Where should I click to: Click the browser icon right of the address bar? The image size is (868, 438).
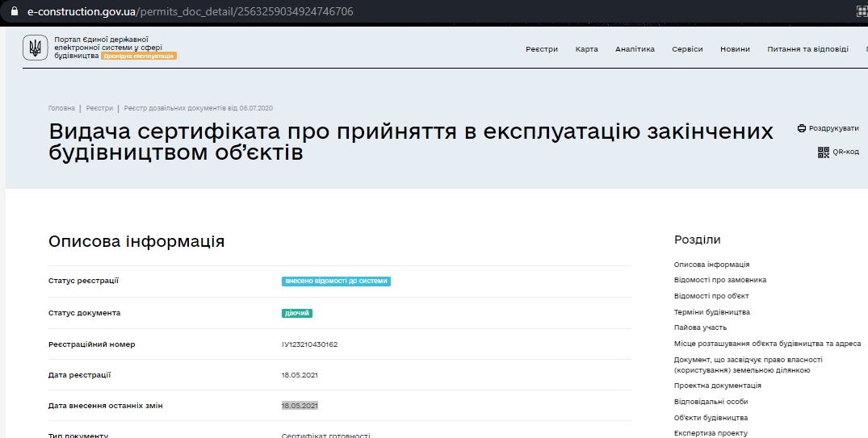[x=862, y=11]
